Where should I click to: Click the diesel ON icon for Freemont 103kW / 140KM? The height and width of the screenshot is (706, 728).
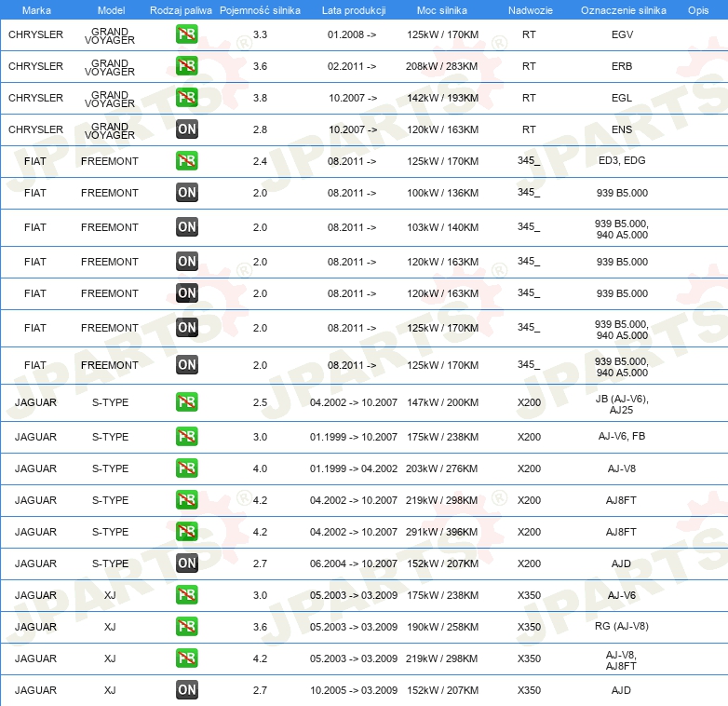pyautogui.click(x=186, y=227)
